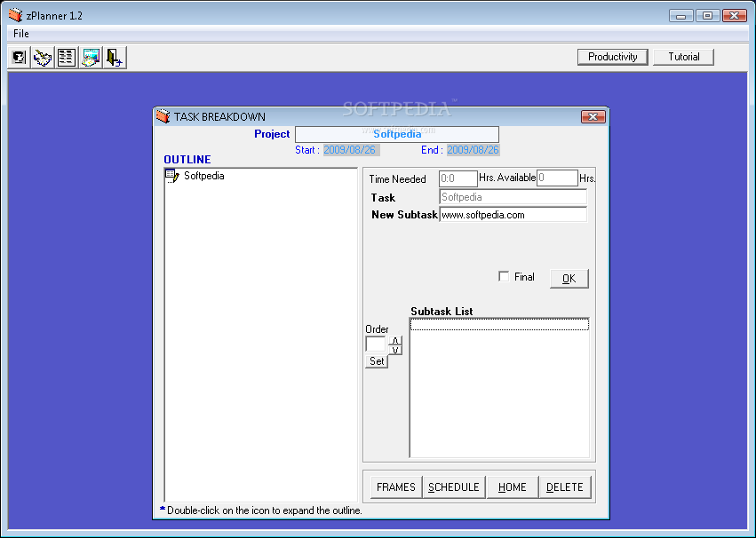This screenshot has height=538, width=756.
Task: Click the zPlanner app icon in title bar
Action: [x=15, y=15]
